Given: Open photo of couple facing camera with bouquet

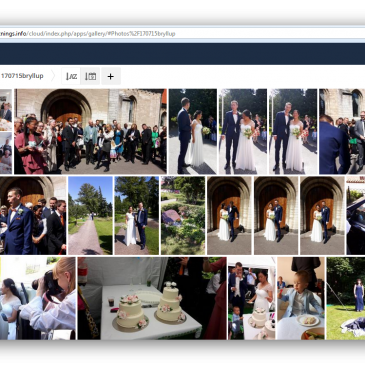Looking at the screenshot, I should [243, 131].
